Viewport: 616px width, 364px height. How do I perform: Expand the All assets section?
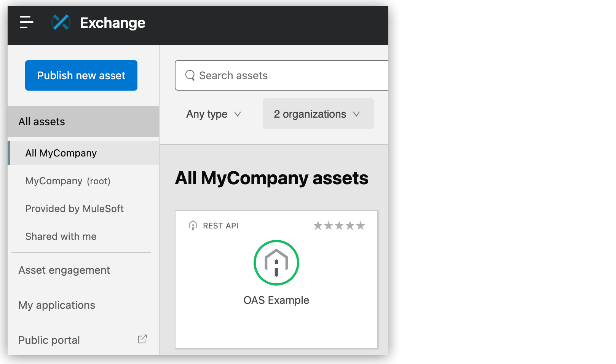(41, 121)
